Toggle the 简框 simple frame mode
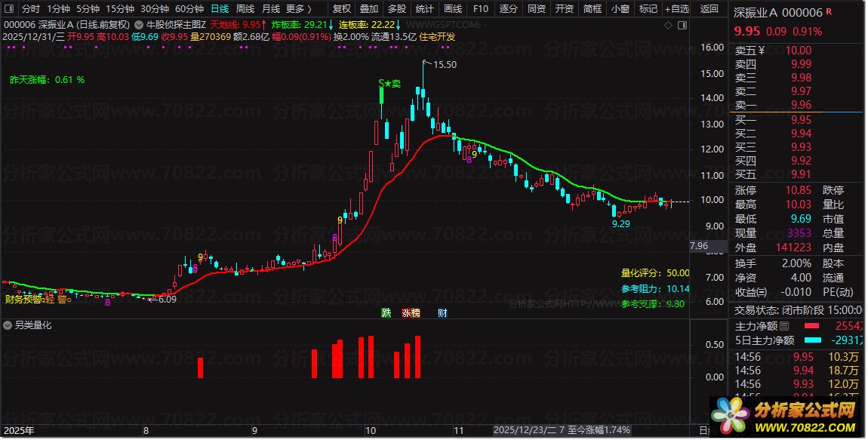The height and width of the screenshot is (440, 868). click(x=593, y=9)
